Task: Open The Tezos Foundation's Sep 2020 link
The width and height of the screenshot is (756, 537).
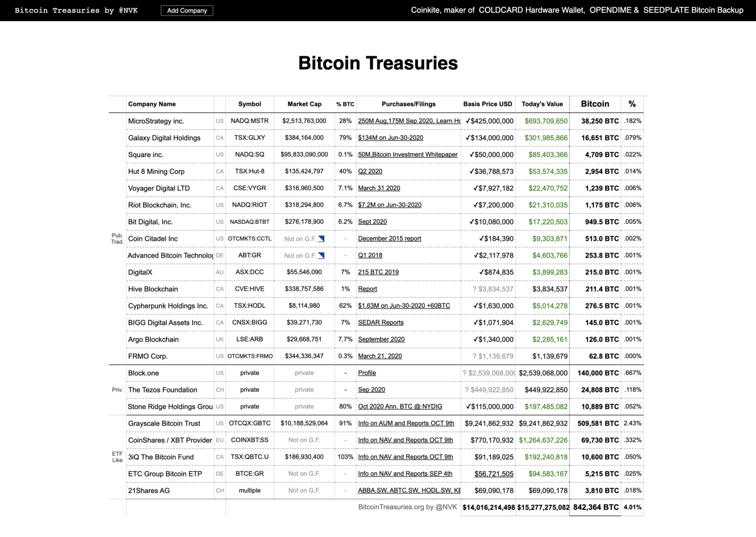Action: [372, 390]
